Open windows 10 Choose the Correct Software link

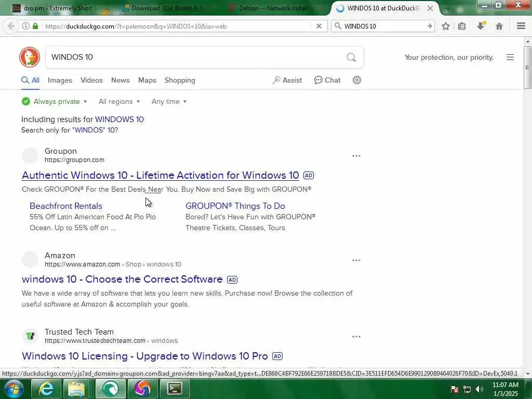(122, 279)
